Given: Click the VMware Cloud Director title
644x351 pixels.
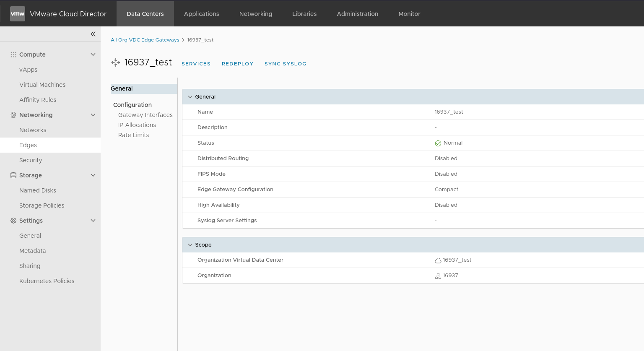Looking at the screenshot, I should coord(68,14).
